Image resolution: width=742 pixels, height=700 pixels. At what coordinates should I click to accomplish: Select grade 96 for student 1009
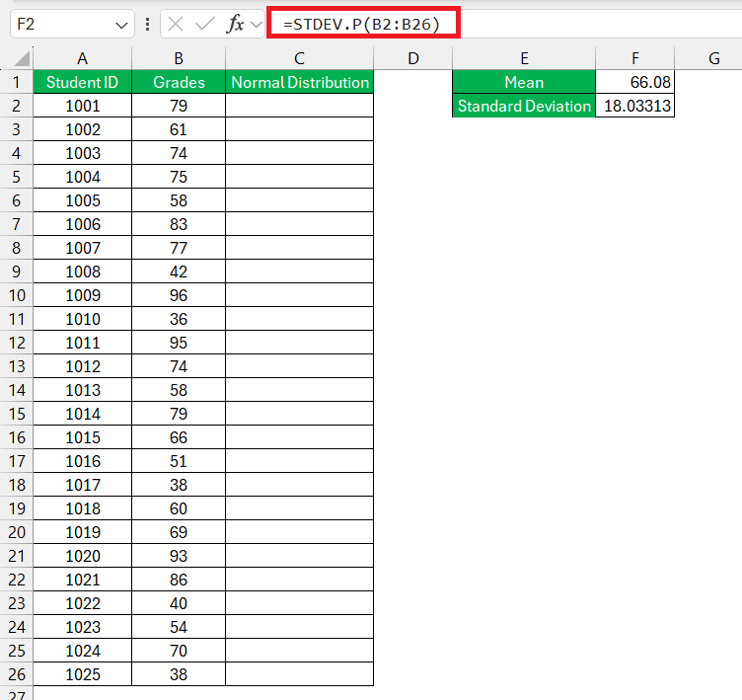(179, 295)
